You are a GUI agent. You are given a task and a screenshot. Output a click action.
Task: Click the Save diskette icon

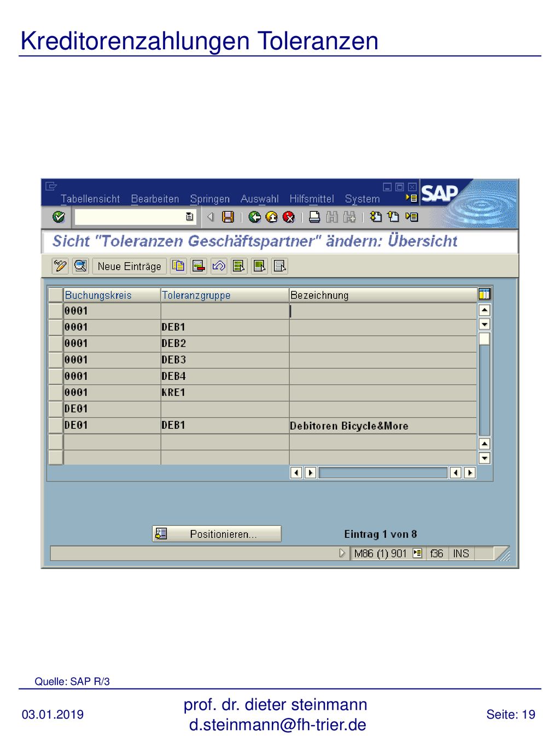[228, 217]
